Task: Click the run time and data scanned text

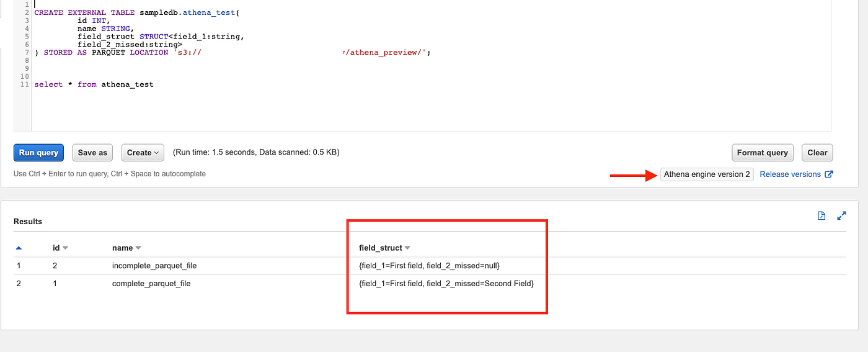Action: [x=256, y=152]
